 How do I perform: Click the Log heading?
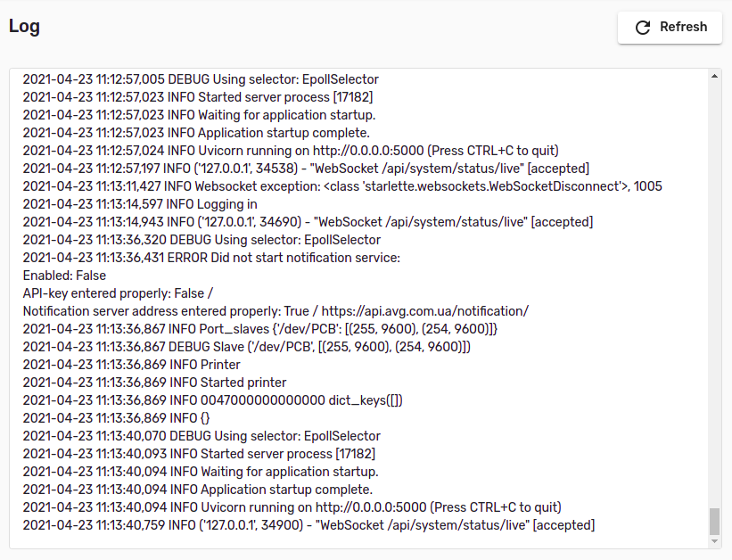click(x=24, y=26)
